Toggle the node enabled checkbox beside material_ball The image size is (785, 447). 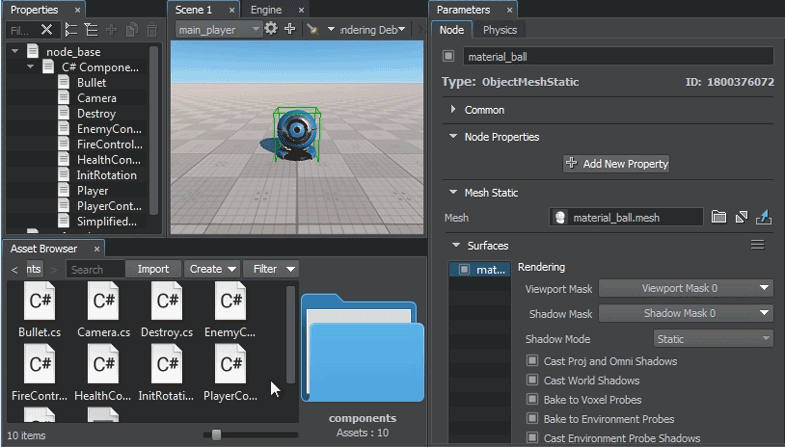click(x=448, y=56)
